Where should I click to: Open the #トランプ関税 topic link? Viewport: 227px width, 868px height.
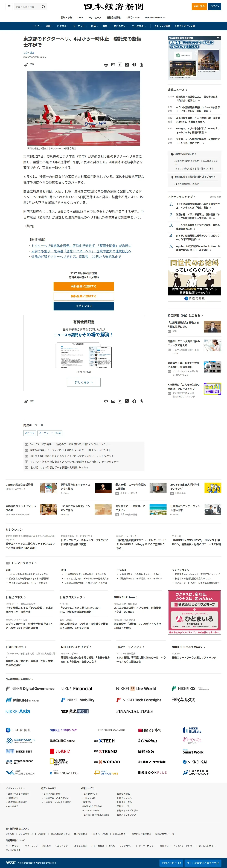click(163, 26)
